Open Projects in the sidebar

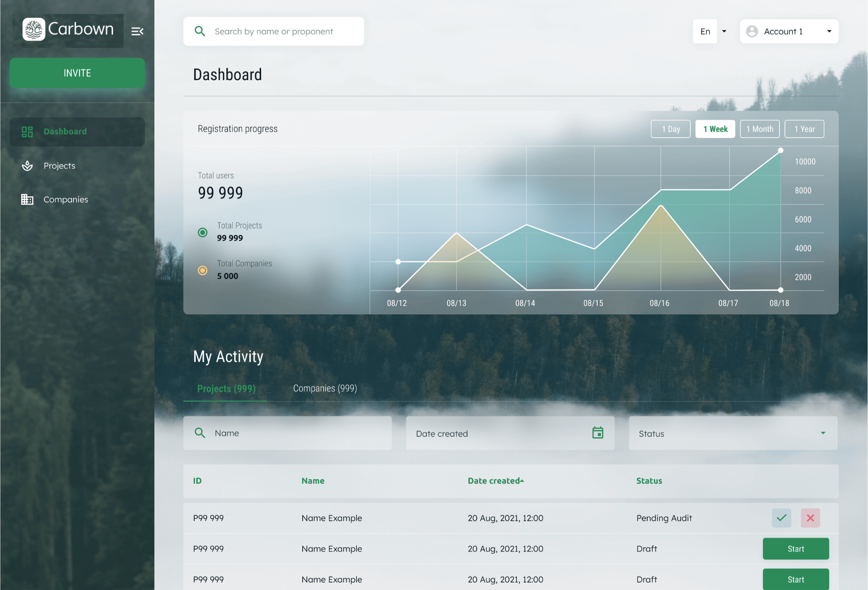[59, 166]
